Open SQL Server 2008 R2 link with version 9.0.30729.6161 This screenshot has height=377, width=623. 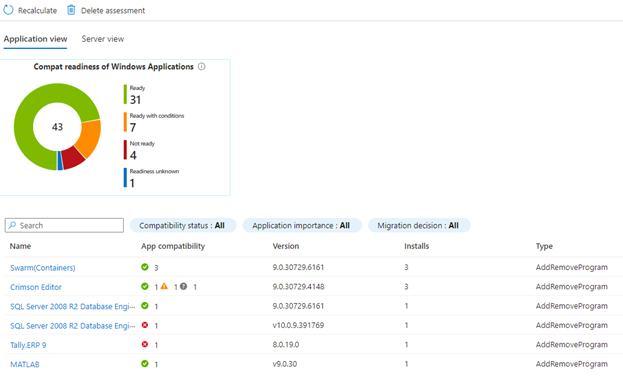72,306
